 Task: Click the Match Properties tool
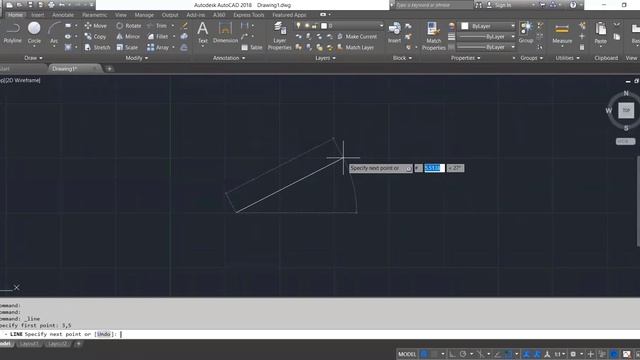(x=433, y=36)
